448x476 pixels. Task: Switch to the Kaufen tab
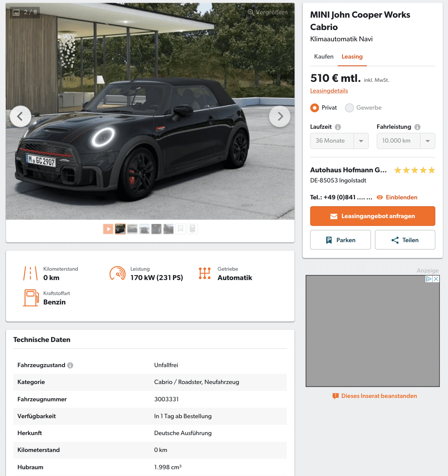pyautogui.click(x=324, y=57)
